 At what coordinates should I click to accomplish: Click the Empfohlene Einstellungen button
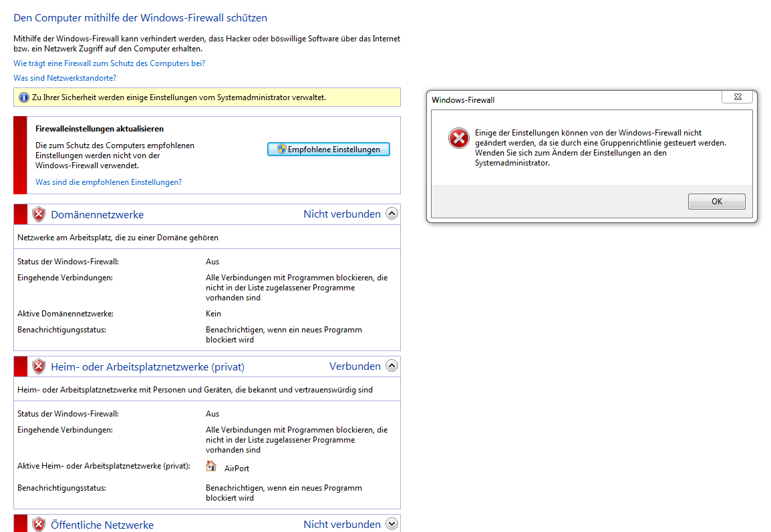pyautogui.click(x=329, y=150)
